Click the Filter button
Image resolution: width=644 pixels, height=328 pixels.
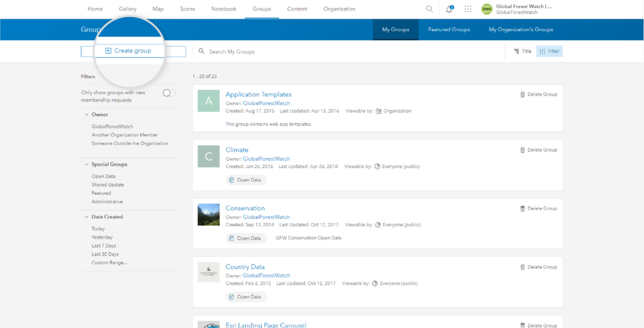[x=550, y=52]
